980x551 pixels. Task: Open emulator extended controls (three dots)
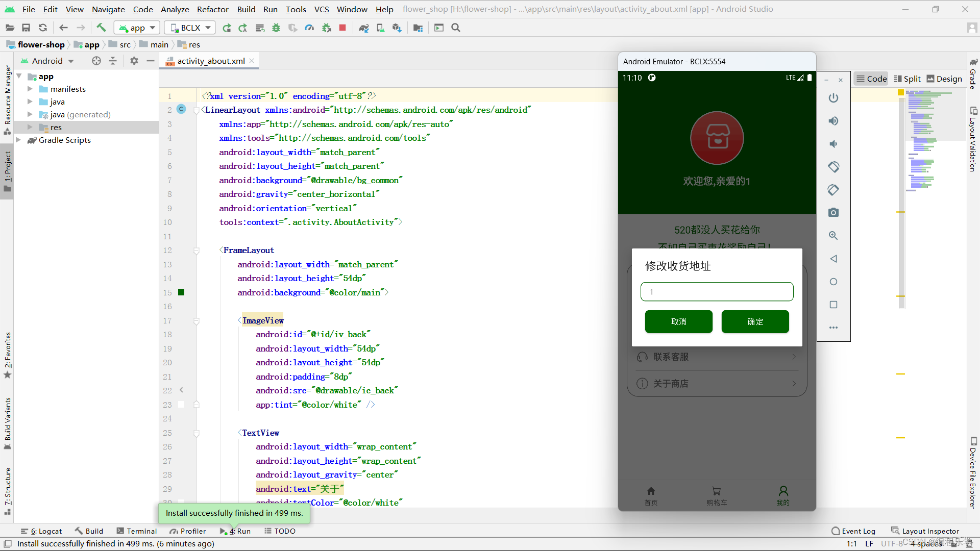(x=834, y=328)
